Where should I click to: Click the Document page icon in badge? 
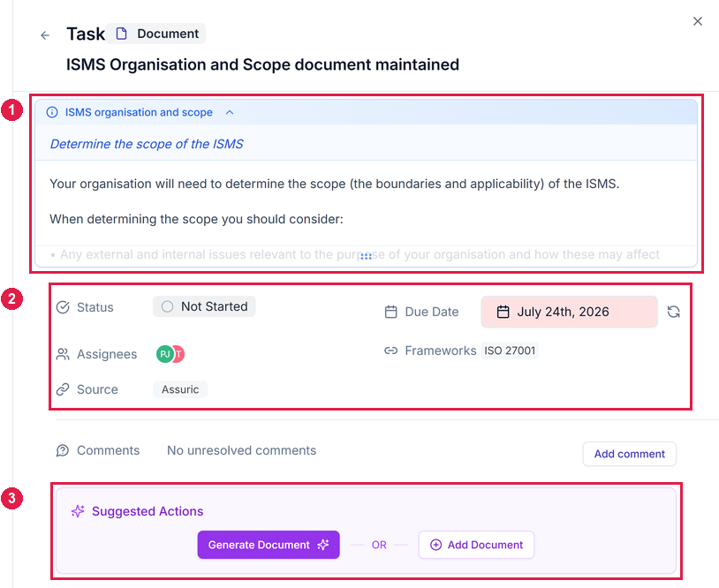(x=122, y=34)
